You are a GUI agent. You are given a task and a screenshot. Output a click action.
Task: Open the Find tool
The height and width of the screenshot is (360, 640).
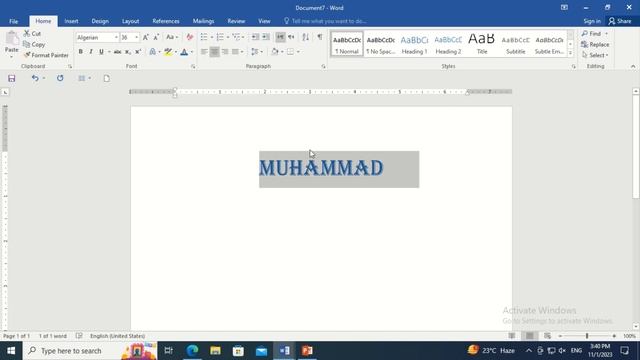click(x=591, y=33)
